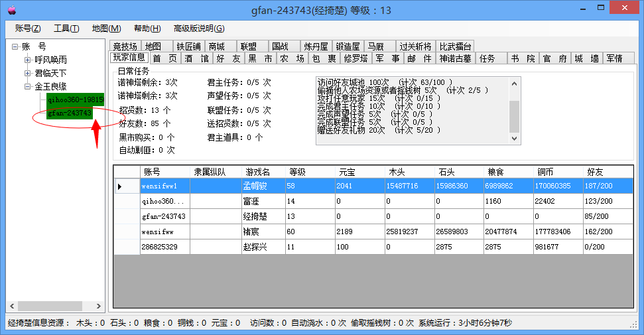644x335 pixels.
Task: Click the row pointer arrow beside wensifww1
Action: click(x=120, y=186)
